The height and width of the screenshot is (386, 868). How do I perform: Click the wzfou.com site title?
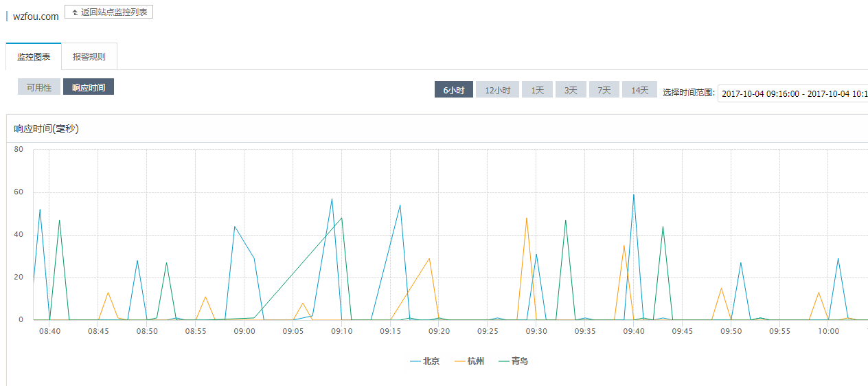click(36, 16)
